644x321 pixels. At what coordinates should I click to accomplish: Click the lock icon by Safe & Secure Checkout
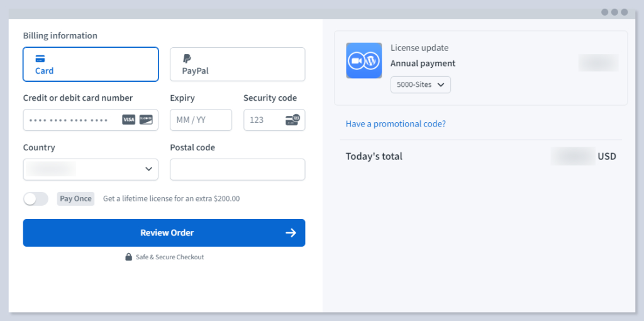pyautogui.click(x=129, y=257)
